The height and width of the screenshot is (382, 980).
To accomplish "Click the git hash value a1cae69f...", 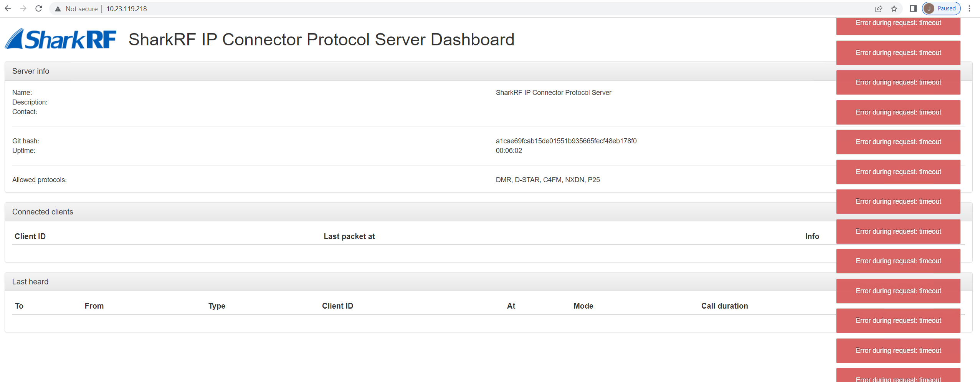I will tap(566, 141).
